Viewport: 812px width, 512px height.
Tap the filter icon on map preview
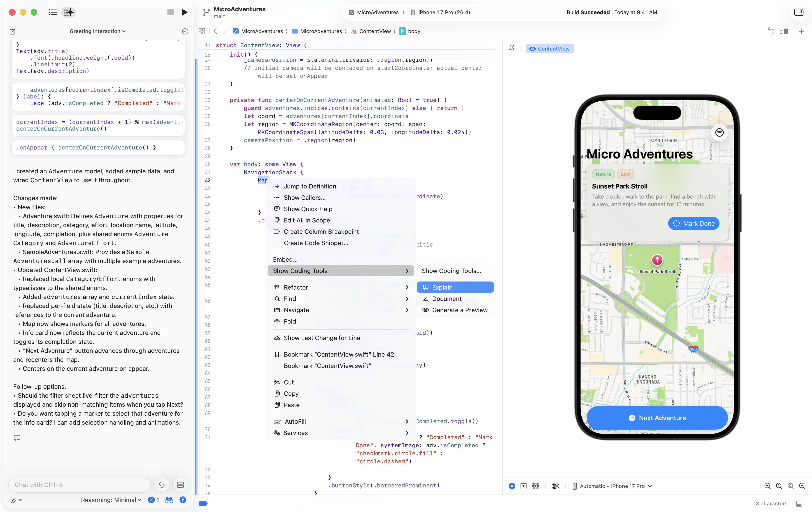pyautogui.click(x=719, y=132)
